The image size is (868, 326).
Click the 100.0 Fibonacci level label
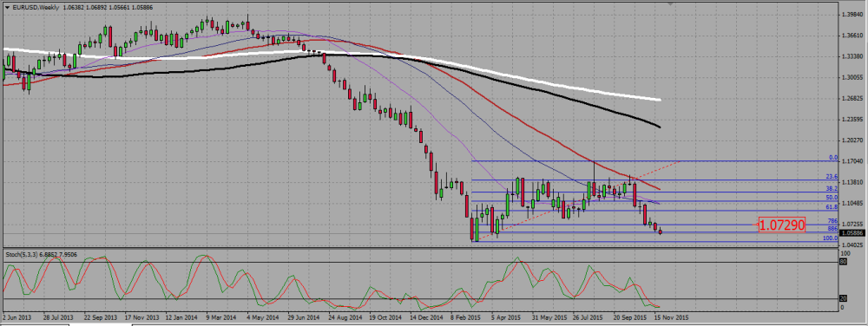tap(831, 238)
